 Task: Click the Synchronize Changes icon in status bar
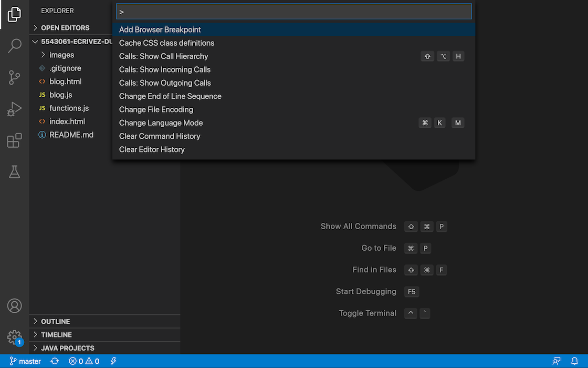pos(55,361)
